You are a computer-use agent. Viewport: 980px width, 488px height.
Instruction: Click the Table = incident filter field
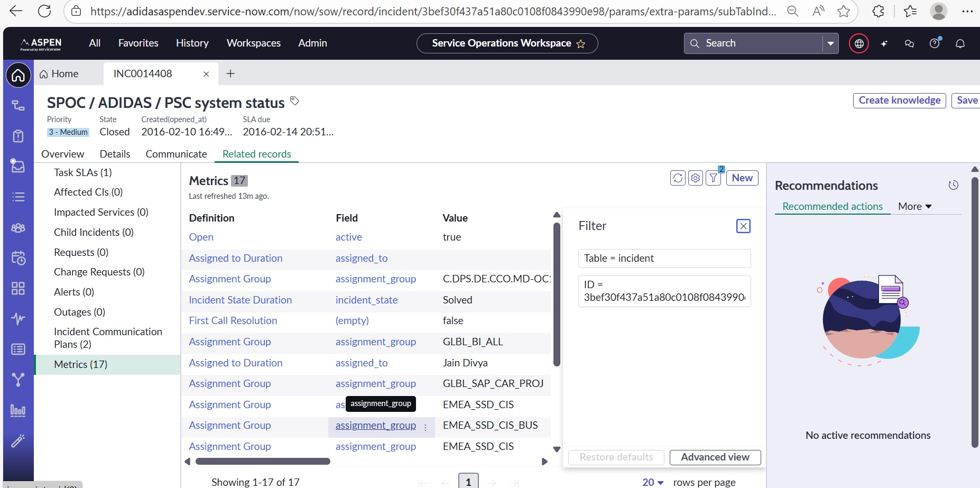point(664,259)
